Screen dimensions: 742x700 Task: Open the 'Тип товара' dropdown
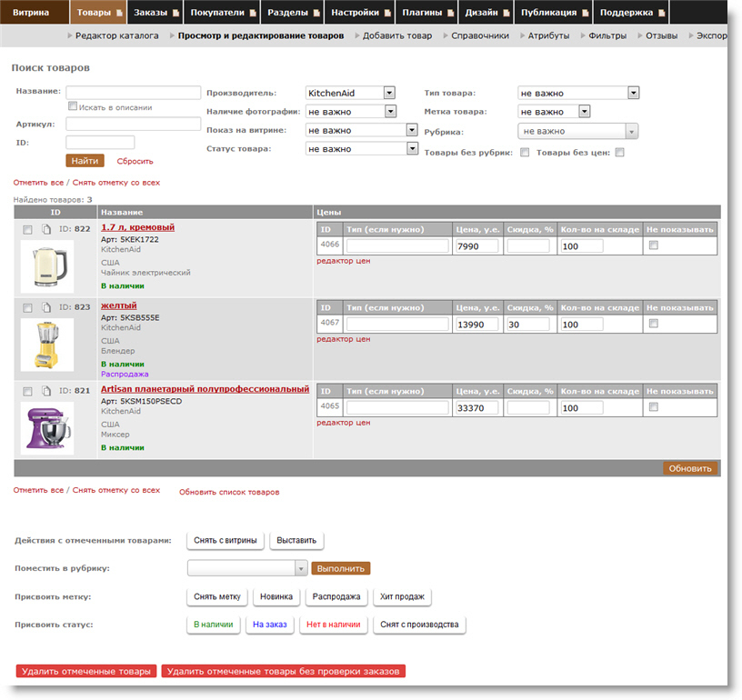pyautogui.click(x=578, y=93)
